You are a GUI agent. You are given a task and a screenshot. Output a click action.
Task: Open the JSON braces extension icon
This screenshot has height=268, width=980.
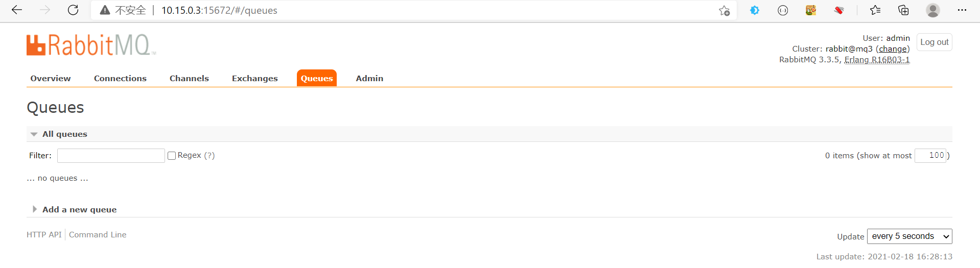coord(783,10)
